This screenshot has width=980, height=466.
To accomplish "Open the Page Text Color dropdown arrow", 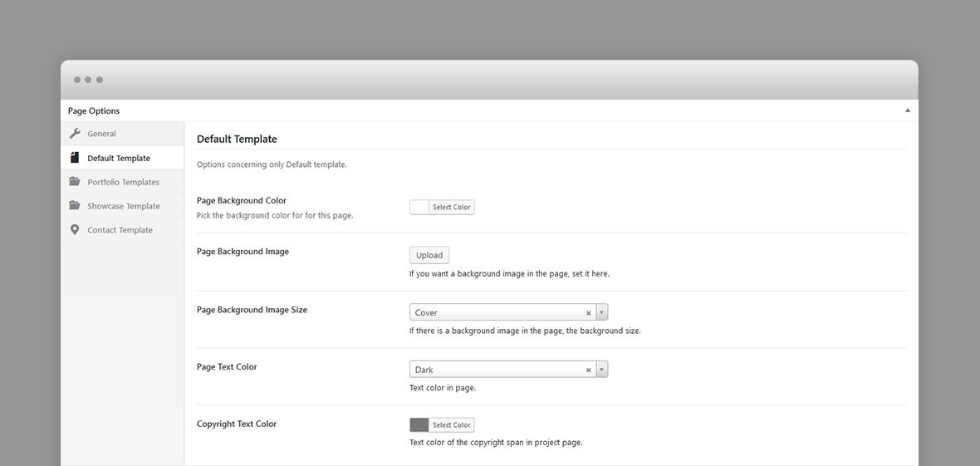I will (x=602, y=369).
